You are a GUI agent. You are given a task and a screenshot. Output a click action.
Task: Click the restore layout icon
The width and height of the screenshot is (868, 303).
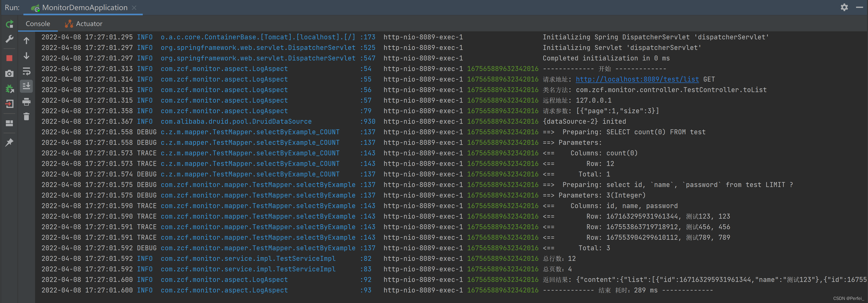coord(9,123)
